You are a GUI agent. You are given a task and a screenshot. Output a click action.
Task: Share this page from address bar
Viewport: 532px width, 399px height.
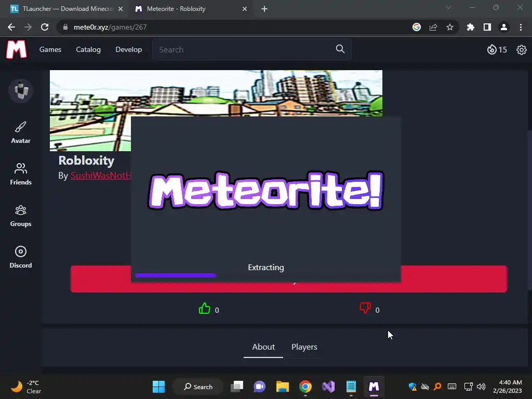[x=433, y=27]
